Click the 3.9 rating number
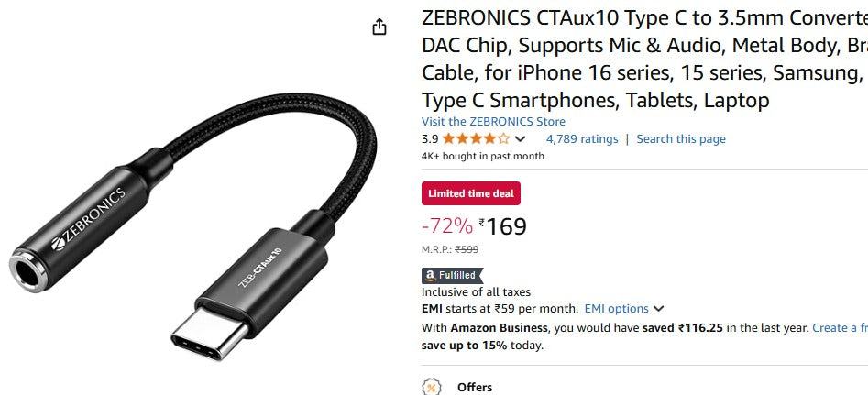 (x=430, y=139)
